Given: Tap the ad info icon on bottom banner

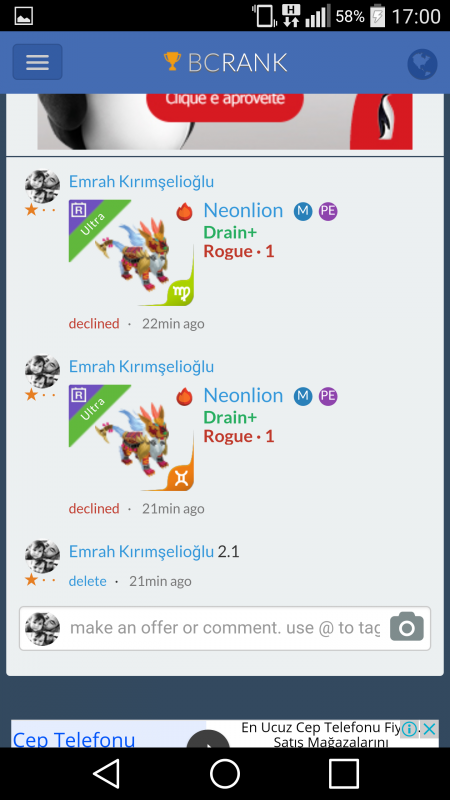Looking at the screenshot, I should click(409, 729).
